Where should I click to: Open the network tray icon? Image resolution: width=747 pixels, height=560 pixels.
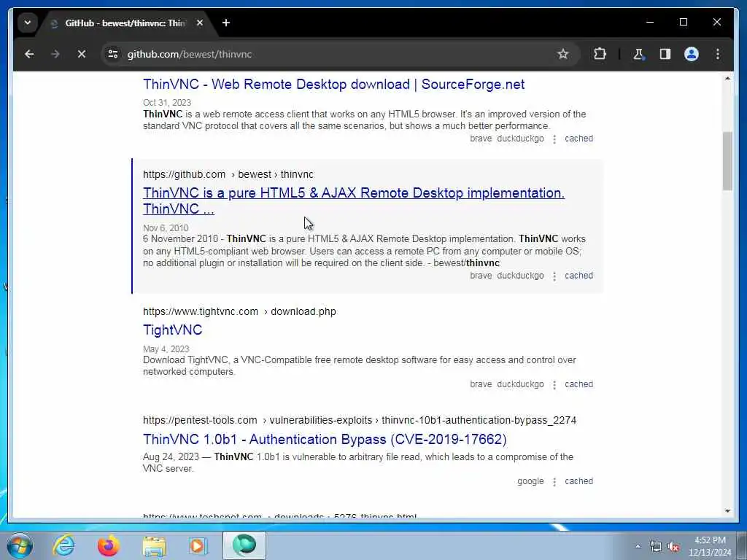coord(656,546)
